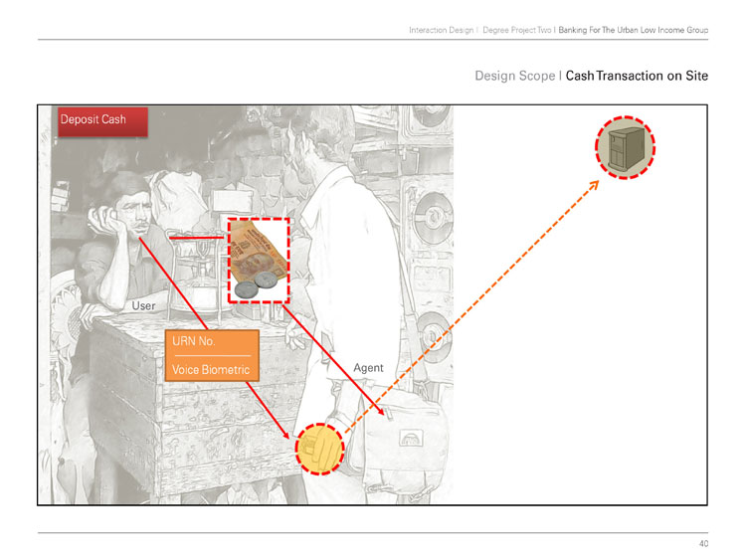
Task: Click the red arrowhead pointing at the bag
Action: (379, 410)
